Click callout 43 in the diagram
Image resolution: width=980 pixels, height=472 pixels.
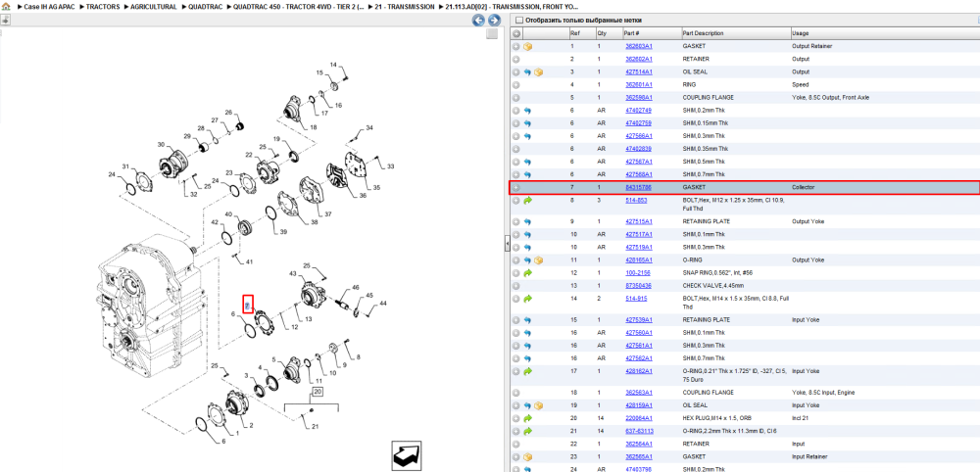292,274
